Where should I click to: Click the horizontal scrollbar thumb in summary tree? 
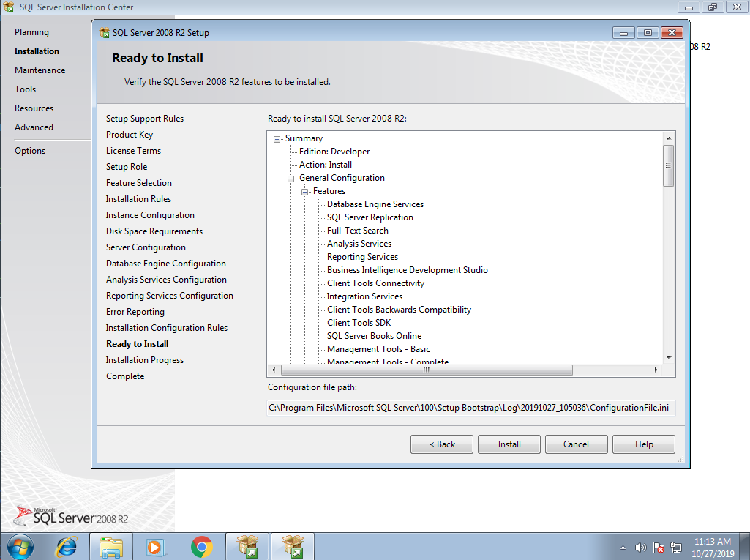[x=427, y=370]
